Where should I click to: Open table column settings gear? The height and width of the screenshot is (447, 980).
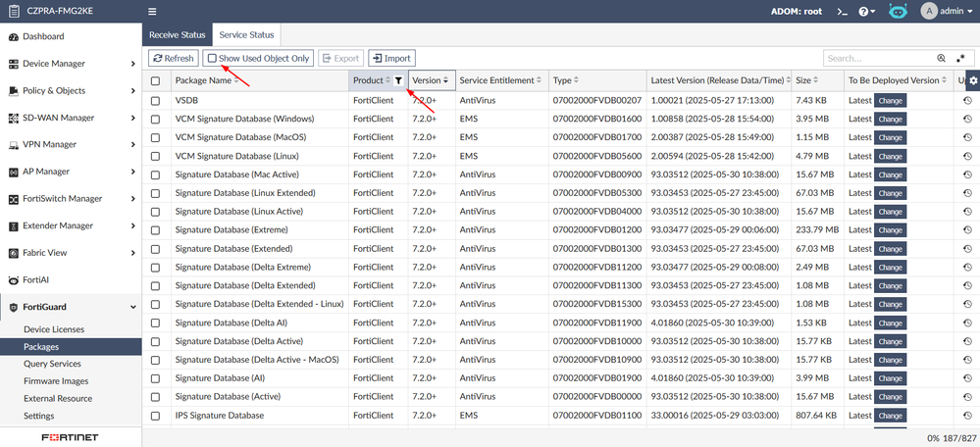click(x=972, y=80)
